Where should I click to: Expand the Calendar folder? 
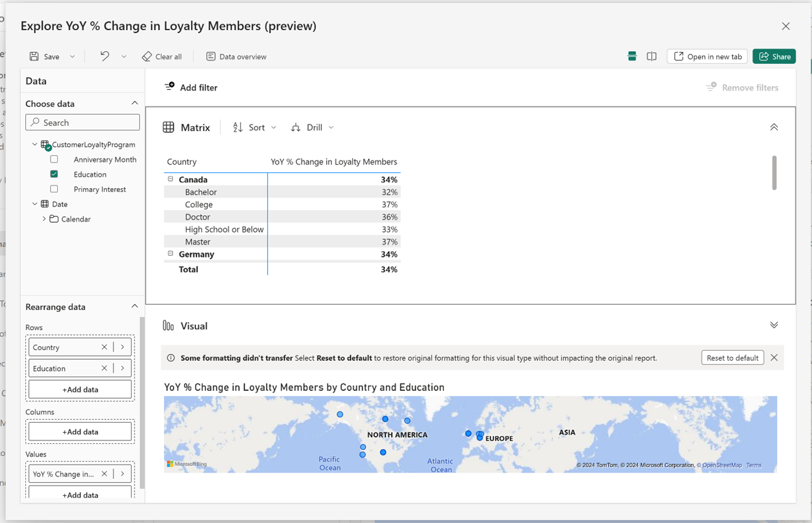pyautogui.click(x=44, y=219)
